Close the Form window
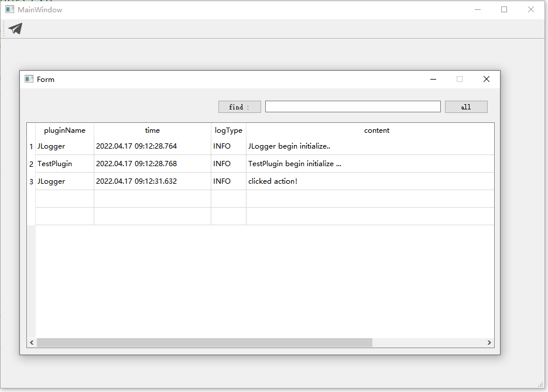The width and height of the screenshot is (548, 392). click(x=487, y=80)
